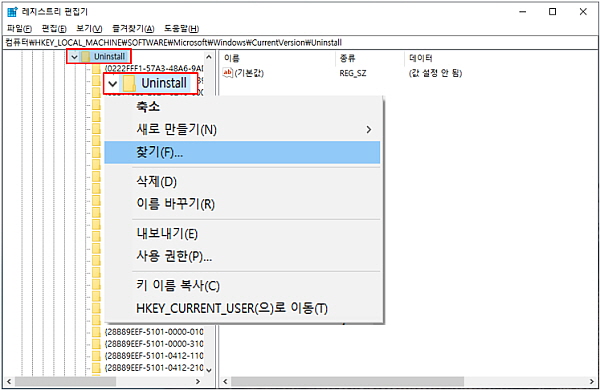Click folder icon of {28B89EEF-5101-0412-210 key

pyautogui.click(x=96, y=368)
